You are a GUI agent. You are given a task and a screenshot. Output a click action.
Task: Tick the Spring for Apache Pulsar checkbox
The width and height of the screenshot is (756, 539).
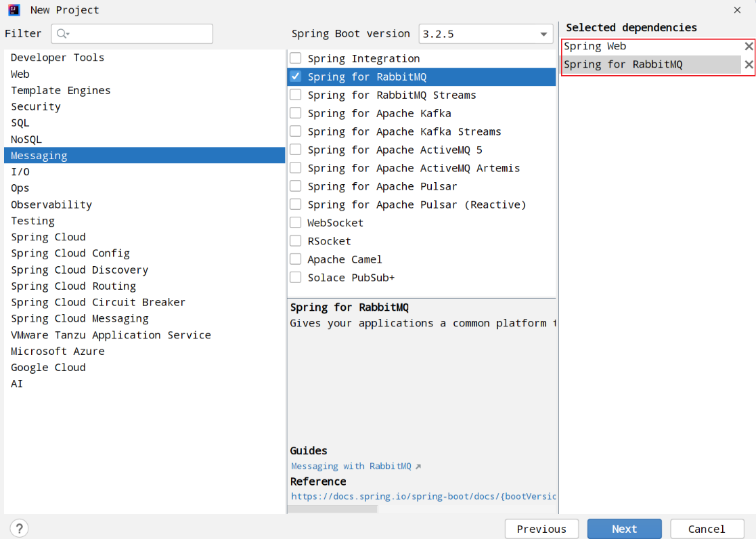coord(296,186)
